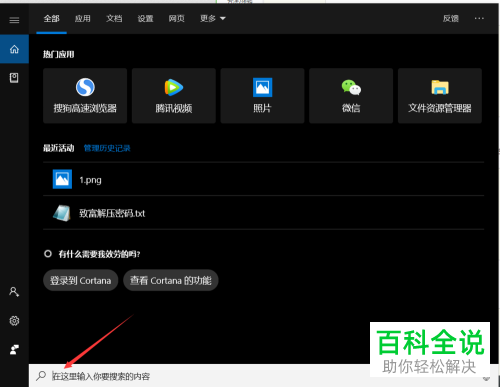Screen dimensions: 500x387
Task: Open recent file 1.png
Action: [x=263, y=179]
